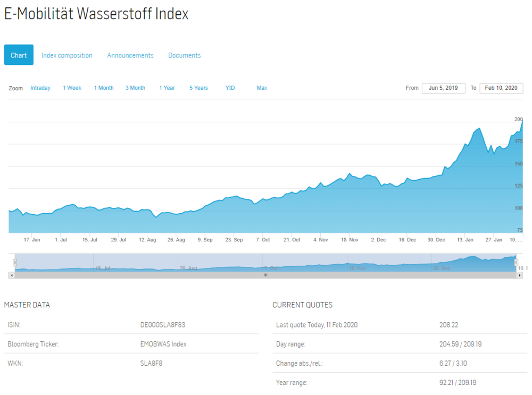Screen dimensions: 532x395
Task: Select 3 Month zoom range
Action: click(x=135, y=88)
